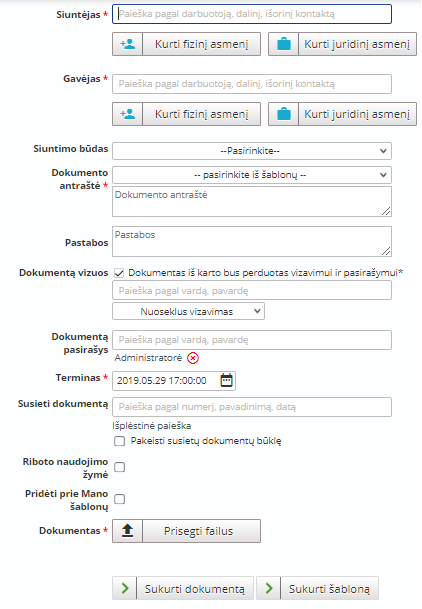Click green arrow icon beside Sukurti šabloną
The width and height of the screenshot is (422, 609).
click(269, 588)
